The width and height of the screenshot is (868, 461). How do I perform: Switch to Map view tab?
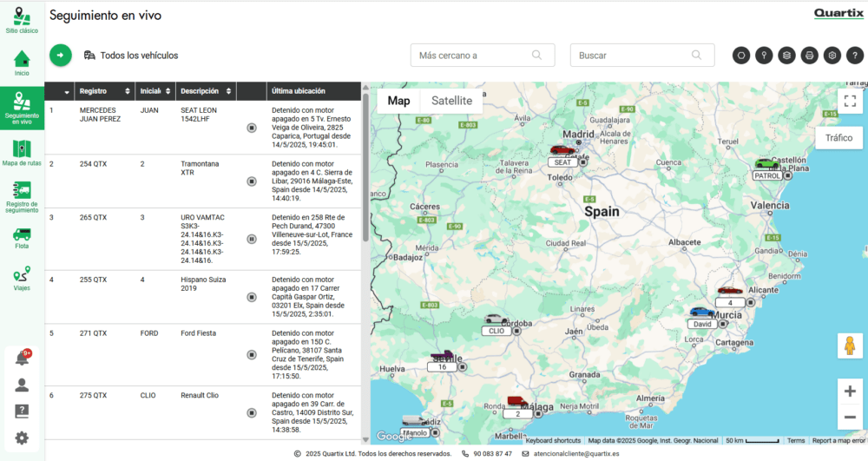[x=398, y=101]
